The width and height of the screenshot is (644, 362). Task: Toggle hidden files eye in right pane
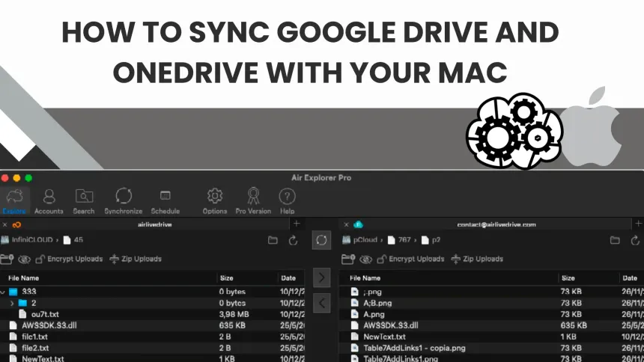(365, 259)
